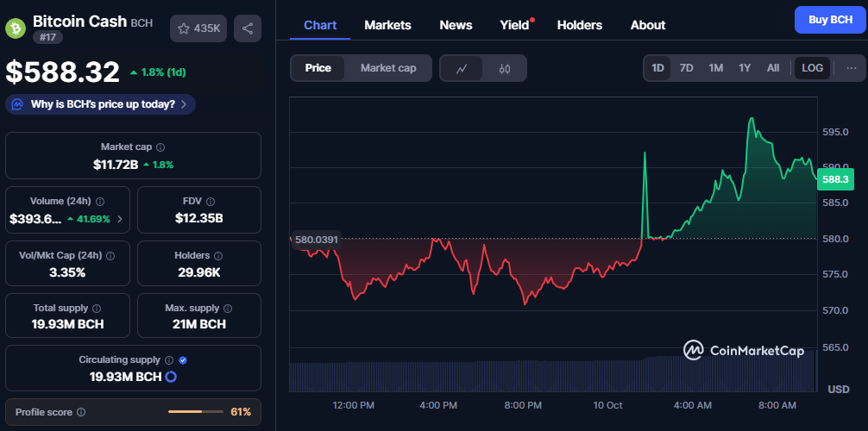Switch to the Holders tab
The height and width of the screenshot is (431, 868).
(579, 25)
